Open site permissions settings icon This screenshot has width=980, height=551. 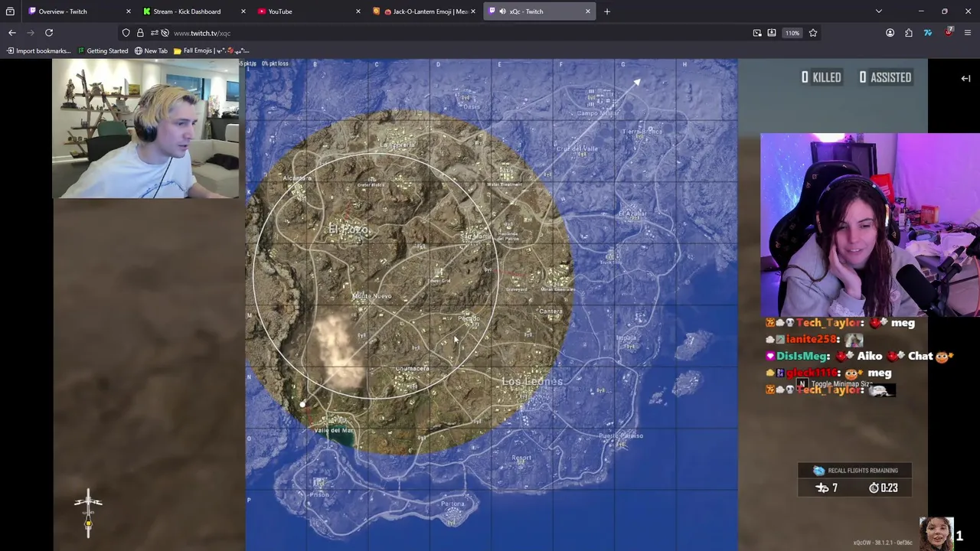pyautogui.click(x=154, y=33)
